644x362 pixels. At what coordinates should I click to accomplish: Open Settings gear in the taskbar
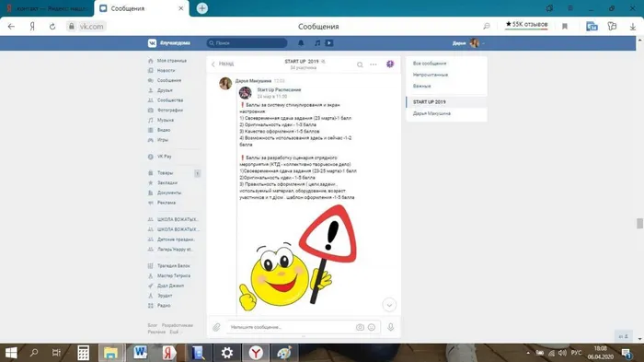[x=227, y=353]
